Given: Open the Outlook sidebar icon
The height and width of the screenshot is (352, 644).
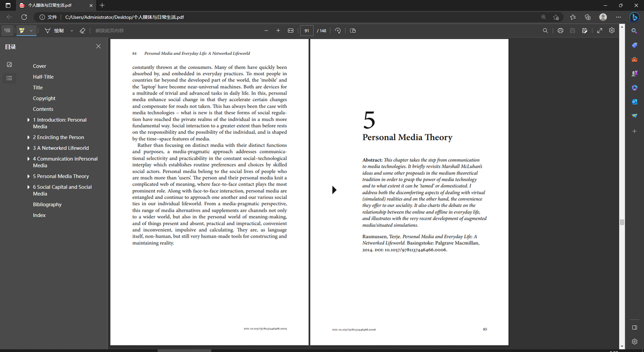Looking at the screenshot, I should [634, 102].
